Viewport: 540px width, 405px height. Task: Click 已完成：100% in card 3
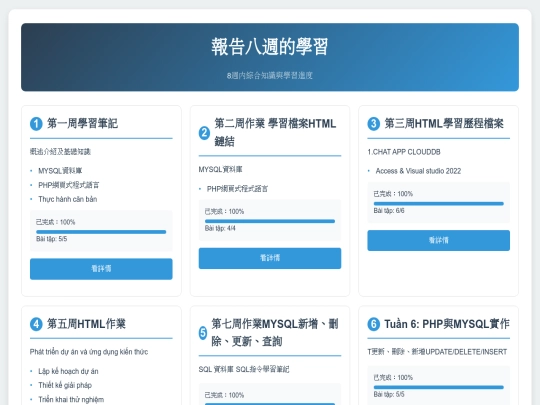[x=393, y=194]
